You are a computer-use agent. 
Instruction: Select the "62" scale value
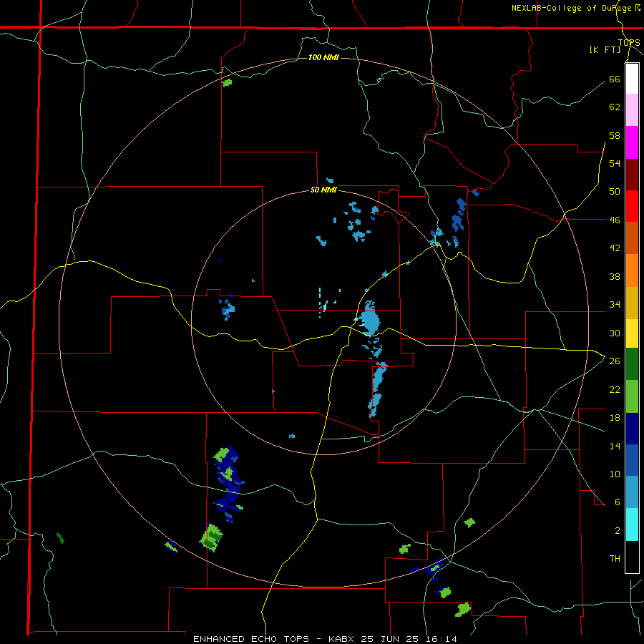[x=615, y=107]
